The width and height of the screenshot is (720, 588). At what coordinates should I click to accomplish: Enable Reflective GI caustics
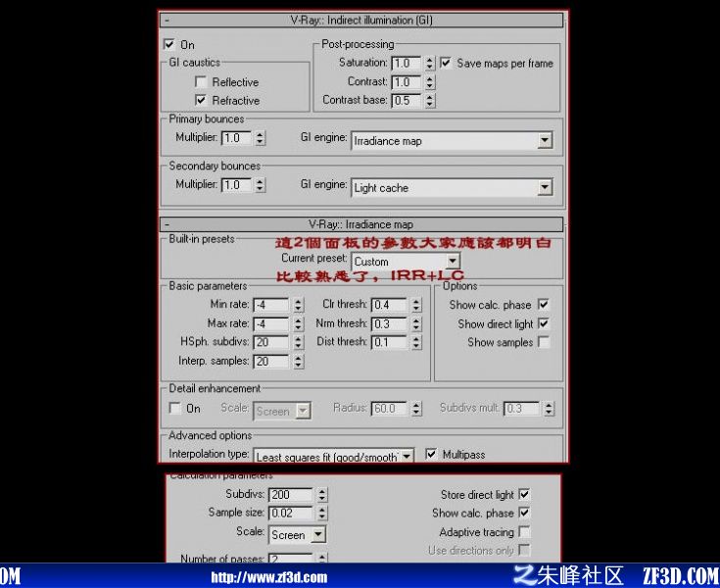pyautogui.click(x=200, y=81)
